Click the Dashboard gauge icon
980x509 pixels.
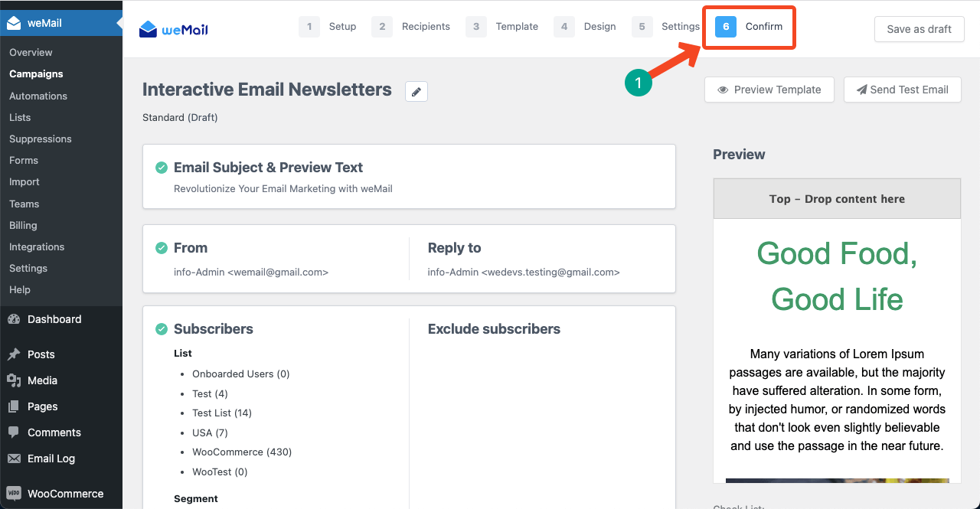pyautogui.click(x=14, y=319)
